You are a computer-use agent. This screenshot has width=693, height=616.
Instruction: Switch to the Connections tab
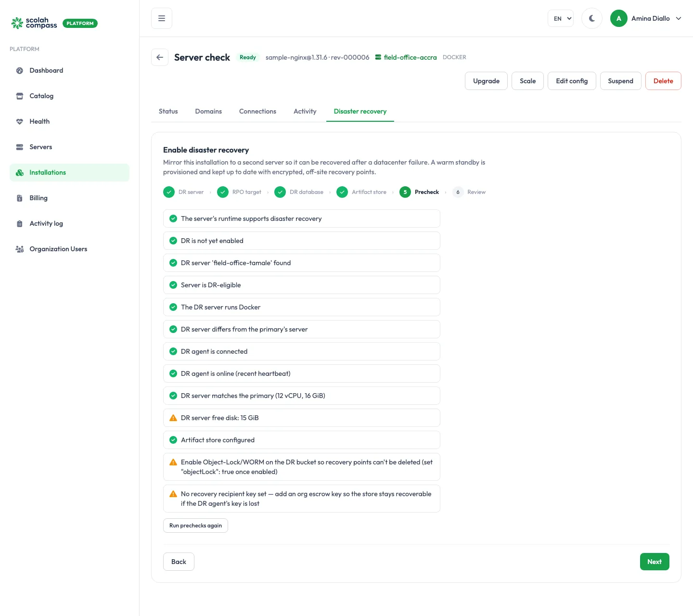[257, 111]
